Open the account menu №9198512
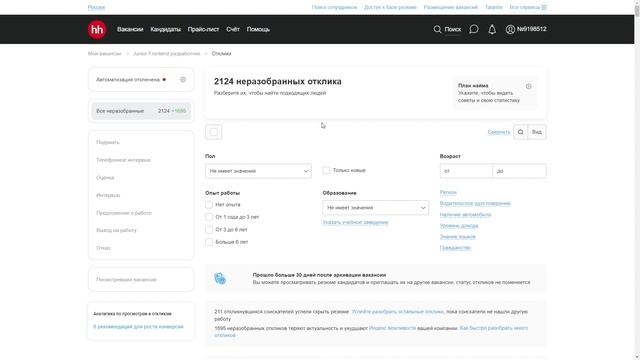The height and width of the screenshot is (360, 640). pos(526,29)
